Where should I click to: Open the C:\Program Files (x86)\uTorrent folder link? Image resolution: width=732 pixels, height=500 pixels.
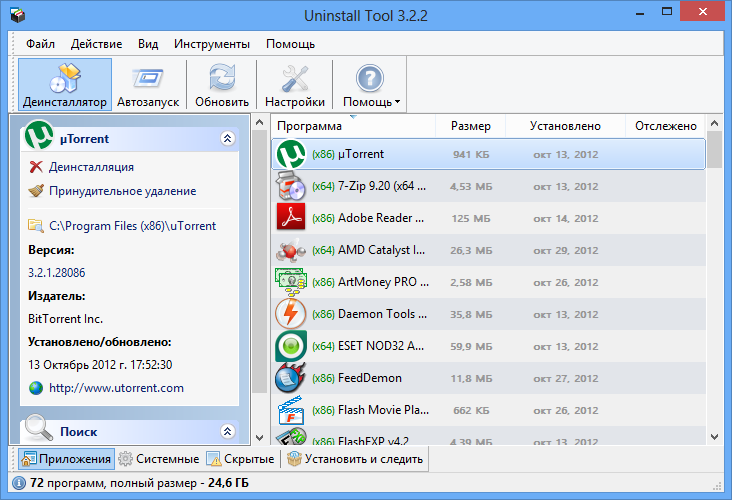click(x=133, y=226)
